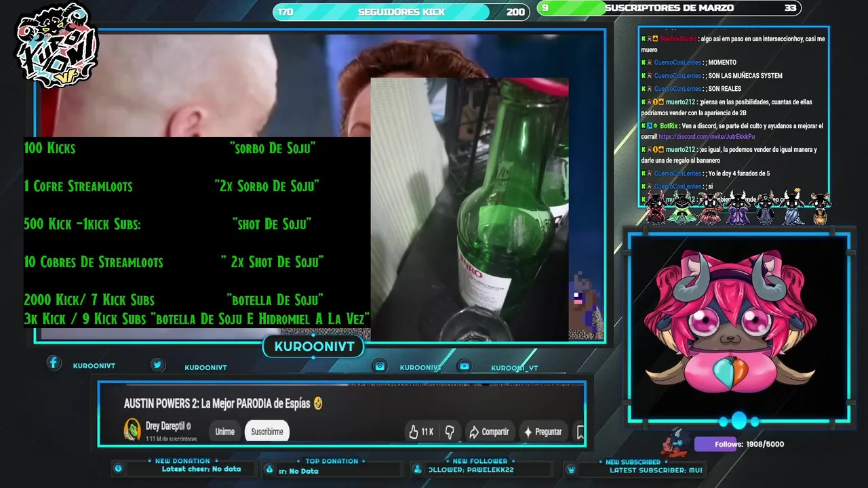Click the soju bottle camera overlay
This screenshot has width=868, height=488.
[x=469, y=209]
